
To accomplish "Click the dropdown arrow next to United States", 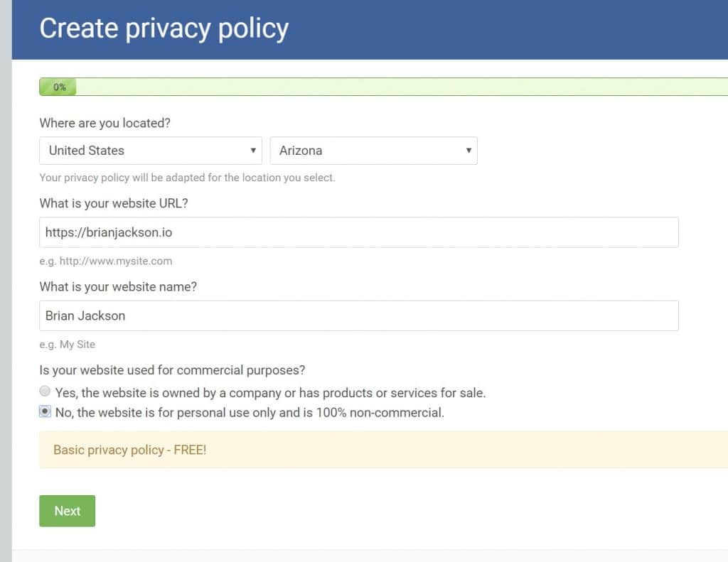I will 253,151.
